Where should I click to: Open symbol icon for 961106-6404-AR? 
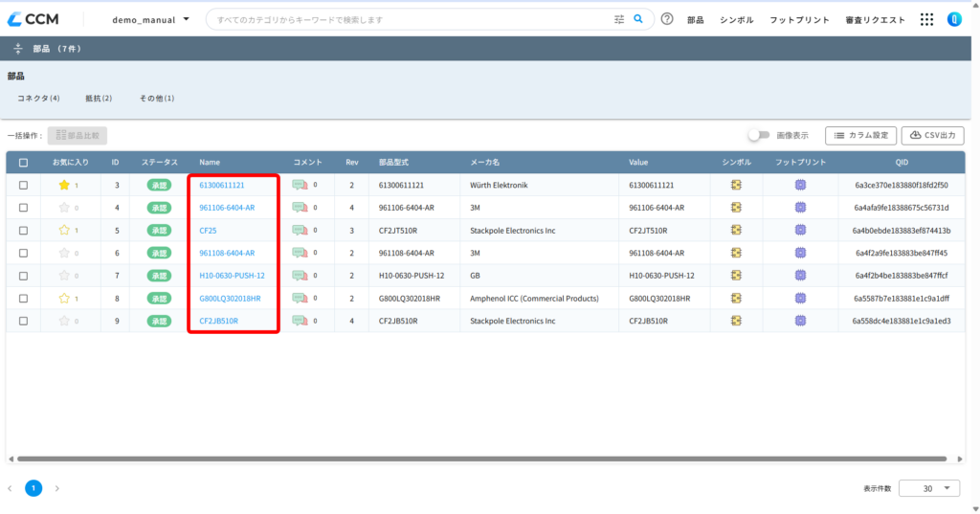click(736, 208)
